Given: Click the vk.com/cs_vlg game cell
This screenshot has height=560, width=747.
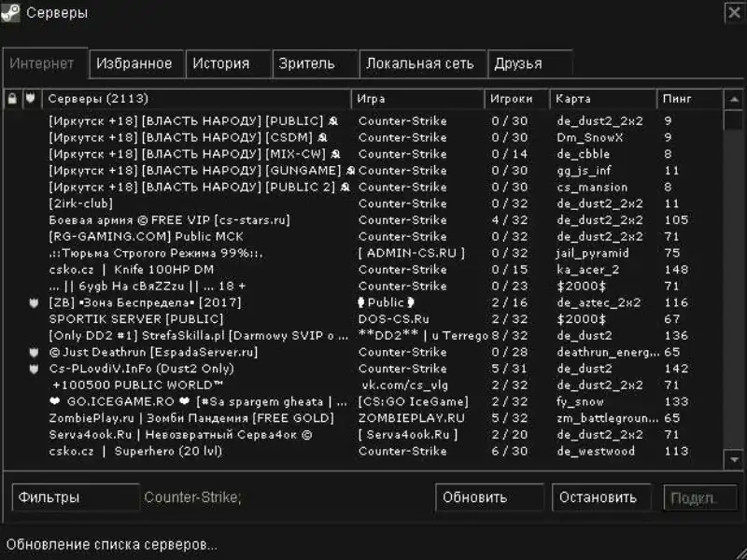Looking at the screenshot, I should point(405,385).
